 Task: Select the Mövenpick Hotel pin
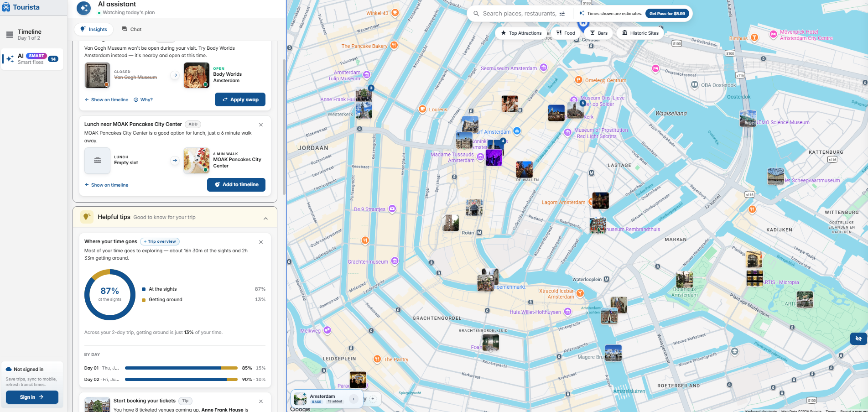(x=773, y=34)
